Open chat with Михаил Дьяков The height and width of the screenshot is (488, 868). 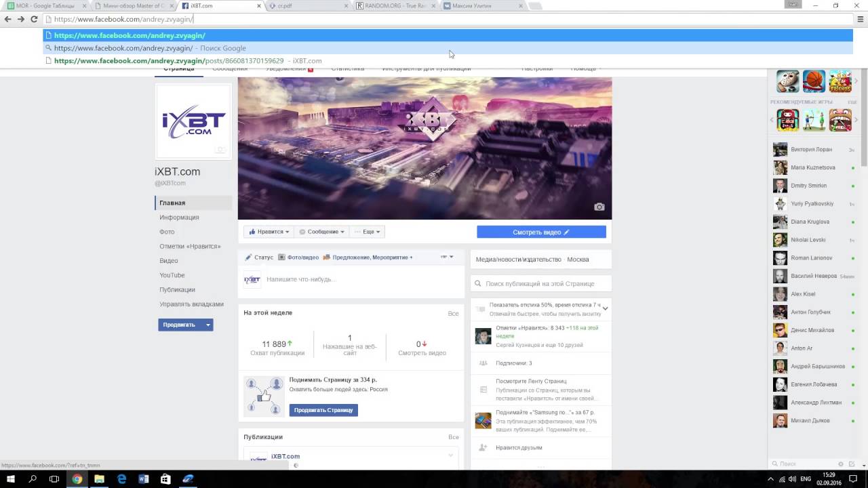[814, 421]
